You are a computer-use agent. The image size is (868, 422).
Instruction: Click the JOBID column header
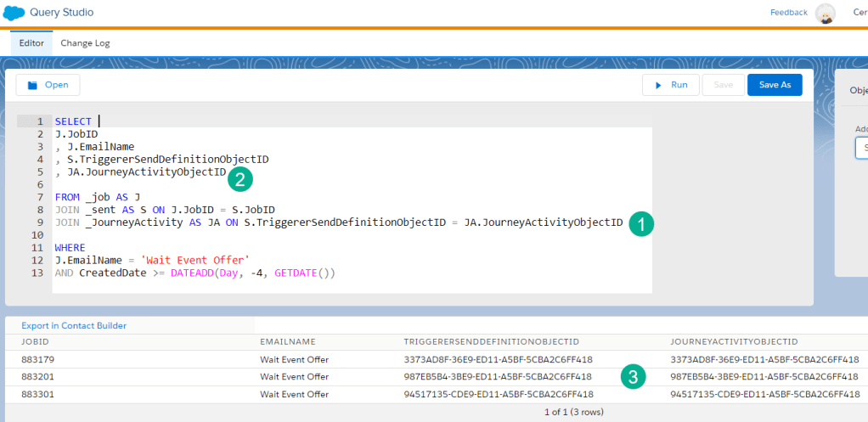tap(35, 341)
